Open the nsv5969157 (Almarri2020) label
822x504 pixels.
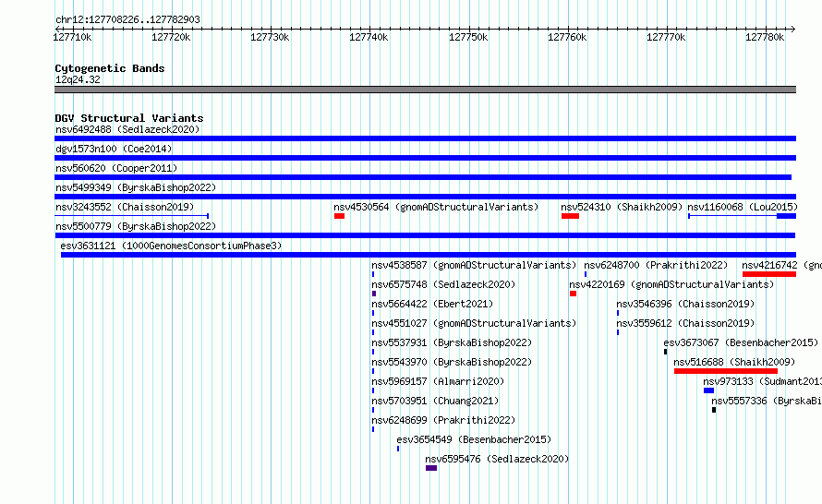pos(438,381)
